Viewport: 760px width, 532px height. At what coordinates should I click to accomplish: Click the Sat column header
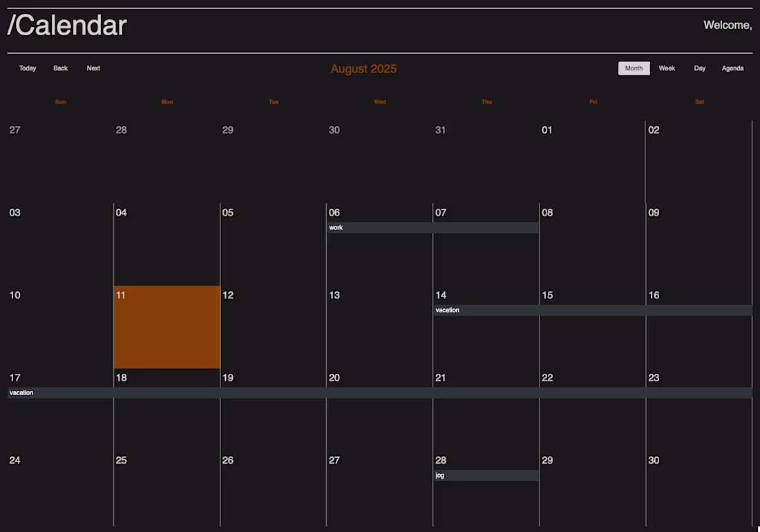point(699,102)
